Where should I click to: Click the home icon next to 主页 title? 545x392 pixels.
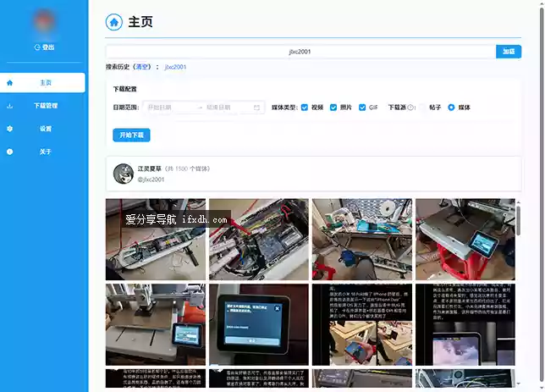114,22
